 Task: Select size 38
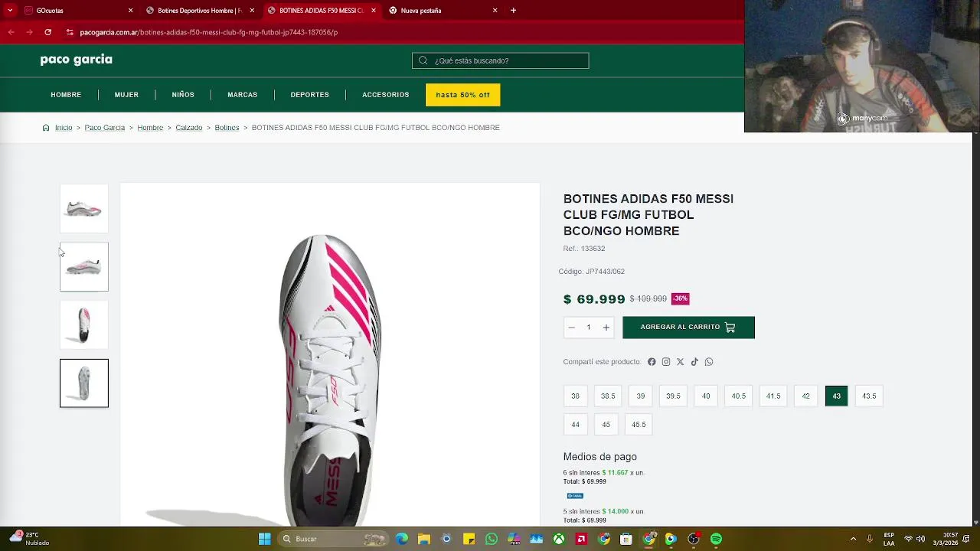575,396
